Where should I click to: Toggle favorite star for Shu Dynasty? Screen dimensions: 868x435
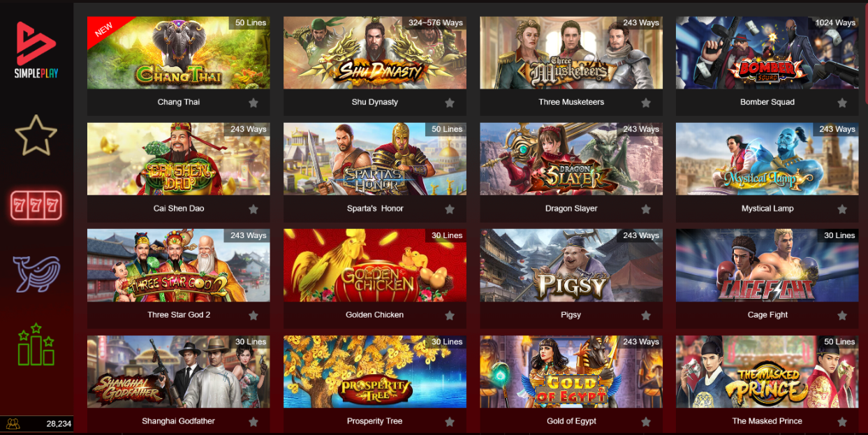coord(450,103)
